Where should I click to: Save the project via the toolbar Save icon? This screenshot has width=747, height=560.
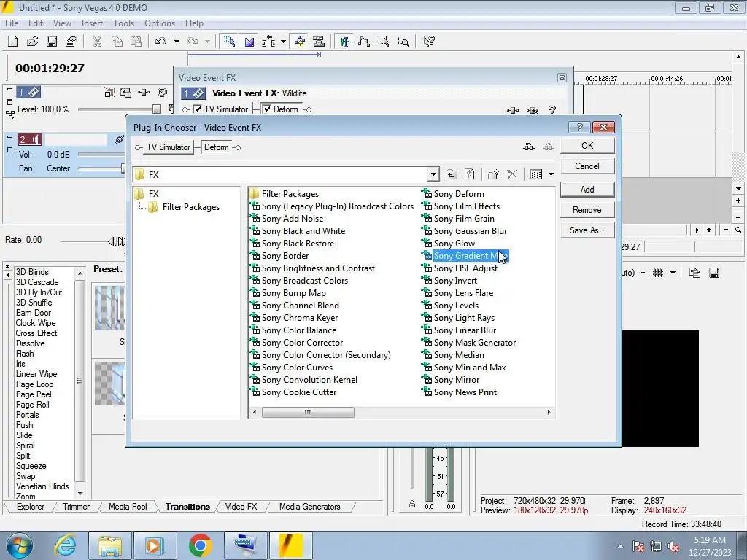coord(52,42)
